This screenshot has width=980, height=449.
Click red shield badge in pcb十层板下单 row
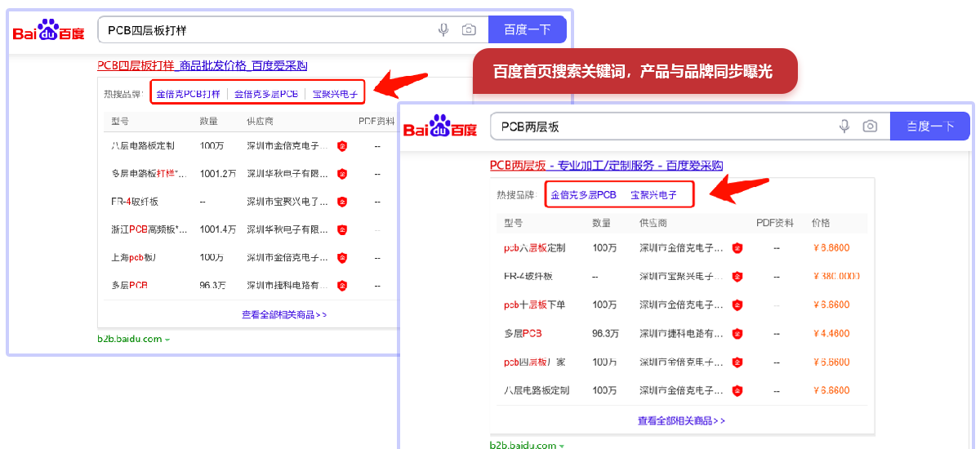[737, 305]
